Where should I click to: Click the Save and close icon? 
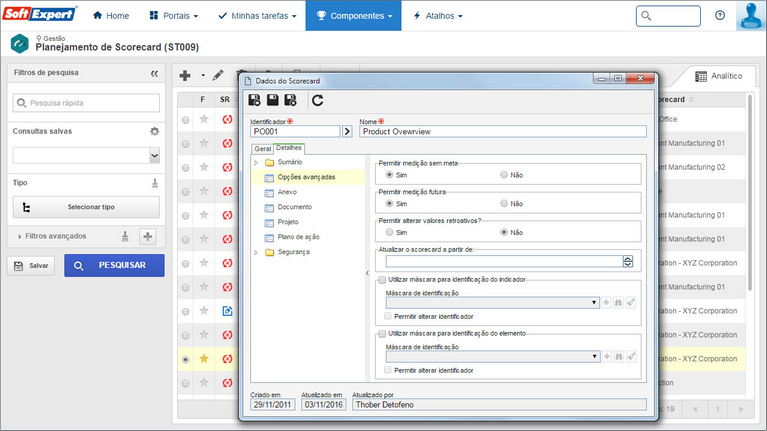(x=291, y=100)
